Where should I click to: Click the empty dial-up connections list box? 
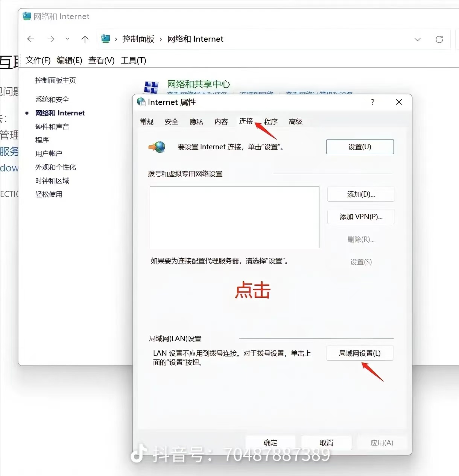[x=234, y=217]
